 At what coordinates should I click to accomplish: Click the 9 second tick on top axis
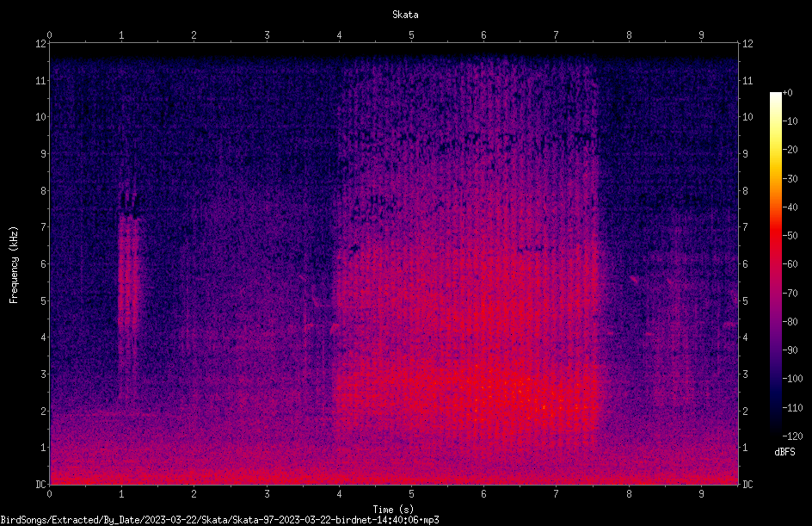point(701,35)
